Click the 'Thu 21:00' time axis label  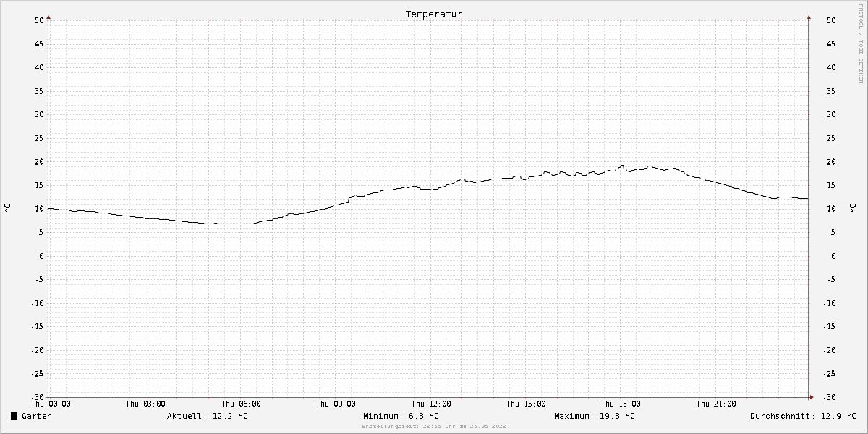click(x=716, y=404)
